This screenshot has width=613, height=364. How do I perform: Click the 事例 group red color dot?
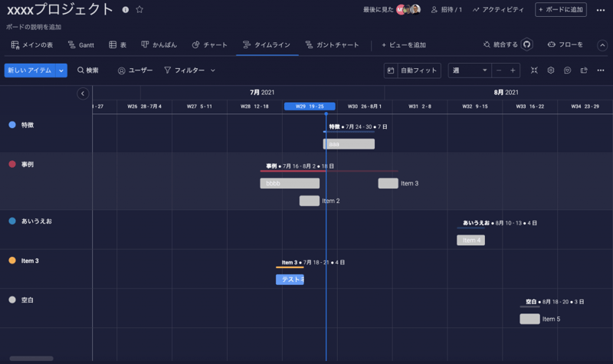click(x=11, y=164)
